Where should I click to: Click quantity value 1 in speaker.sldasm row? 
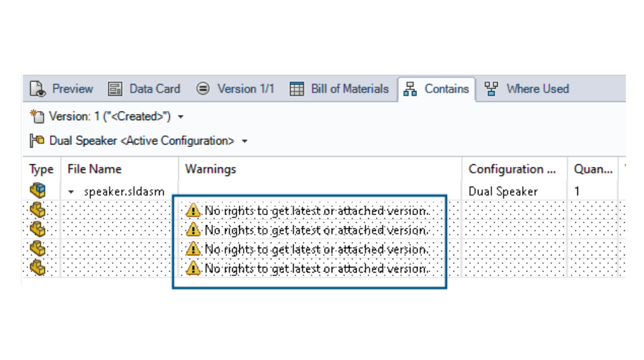(577, 191)
